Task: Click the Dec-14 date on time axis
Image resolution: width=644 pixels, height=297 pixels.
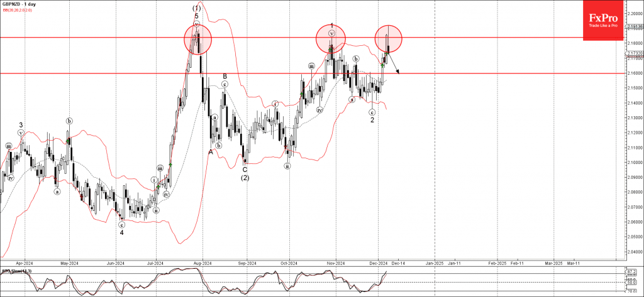Action: point(398,264)
